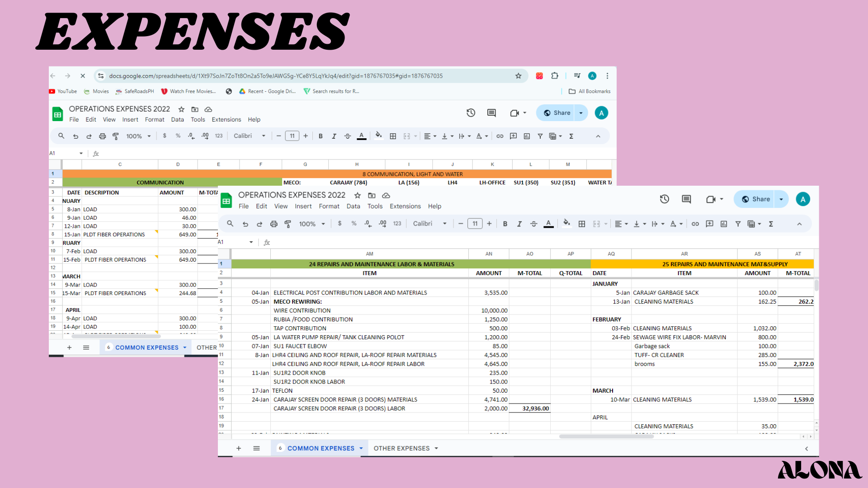Click the insert chart icon in front window
This screenshot has width=868, height=488.
pyautogui.click(x=724, y=224)
